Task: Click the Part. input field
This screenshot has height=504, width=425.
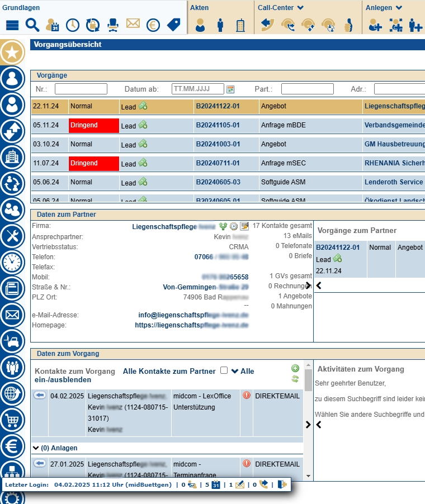Action: click(x=307, y=89)
